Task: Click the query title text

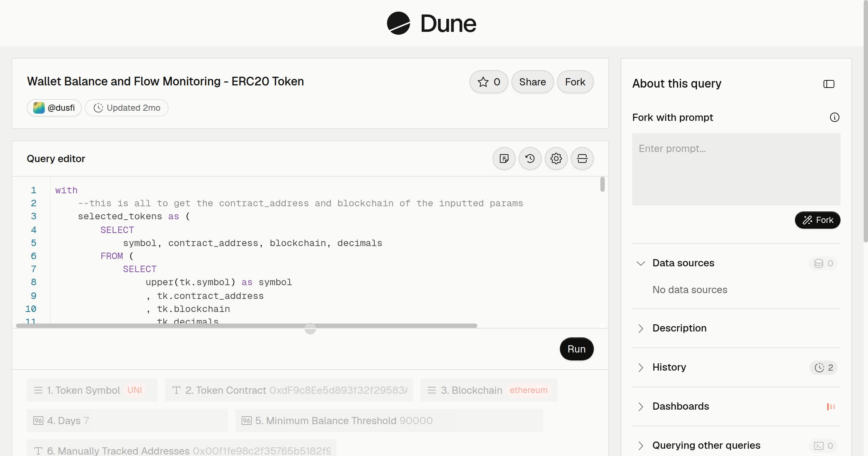Action: (165, 81)
